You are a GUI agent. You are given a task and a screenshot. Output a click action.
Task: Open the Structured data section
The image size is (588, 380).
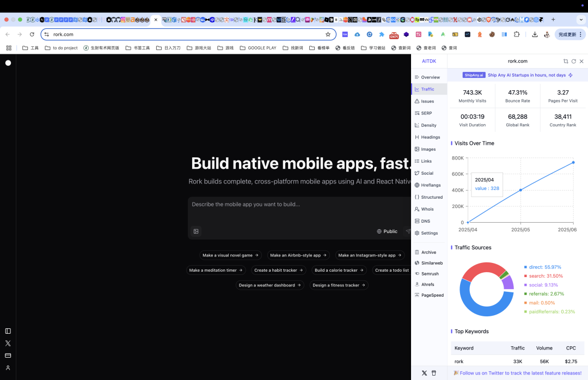[428, 197]
